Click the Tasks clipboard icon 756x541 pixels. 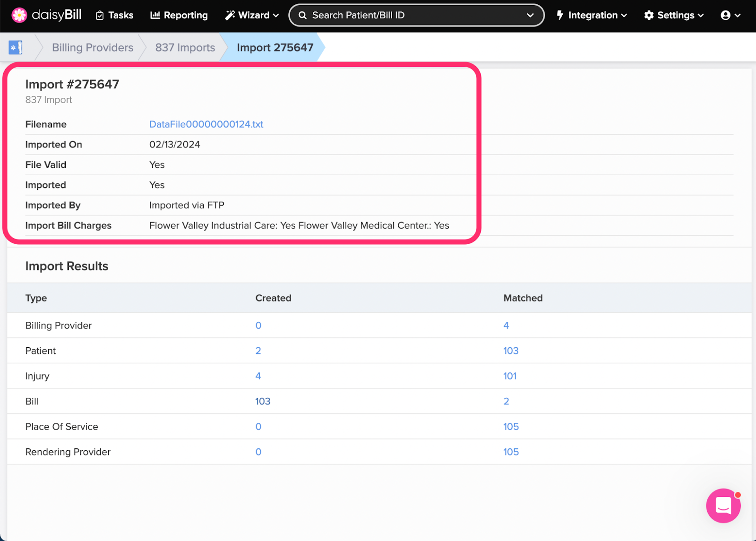pyautogui.click(x=100, y=16)
